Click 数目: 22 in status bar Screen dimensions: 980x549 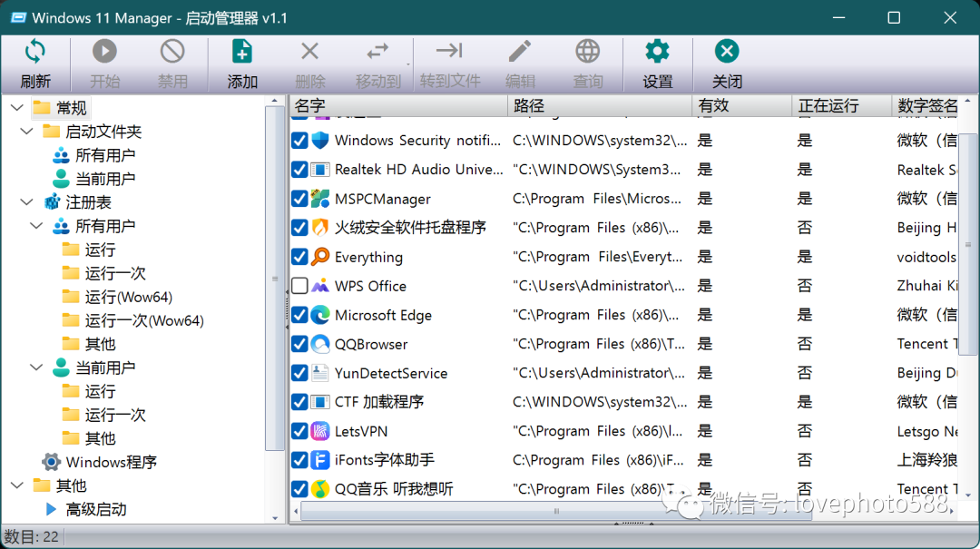(31, 536)
